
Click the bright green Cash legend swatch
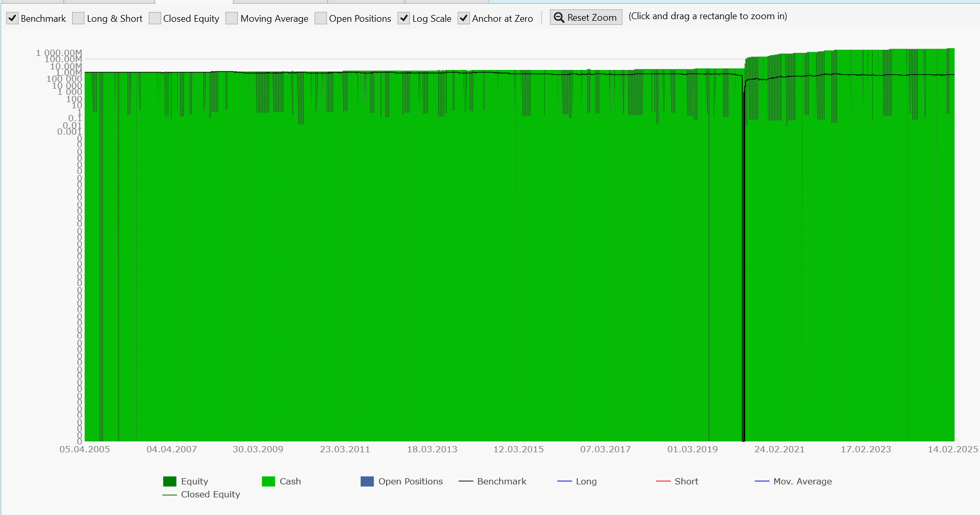coord(268,481)
